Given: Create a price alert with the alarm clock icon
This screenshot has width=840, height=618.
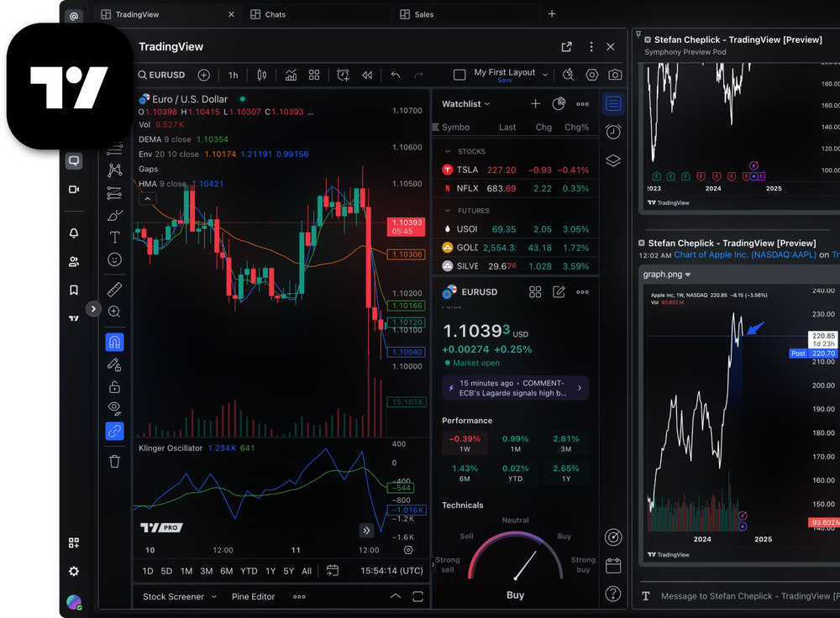Looking at the screenshot, I should pyautogui.click(x=343, y=75).
